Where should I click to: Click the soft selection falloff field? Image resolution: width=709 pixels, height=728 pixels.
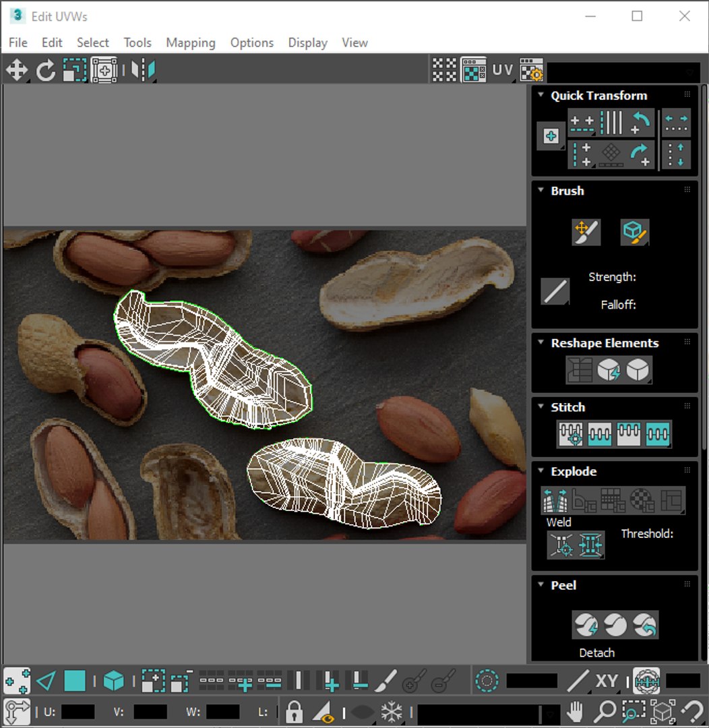(532, 681)
